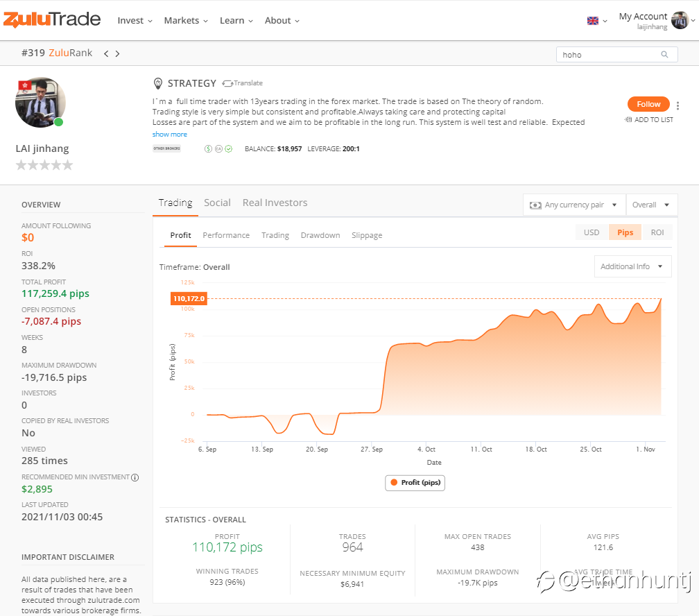This screenshot has width=699, height=616.
Task: Go to previous ZuluRank trader arrow
Action: [x=106, y=53]
